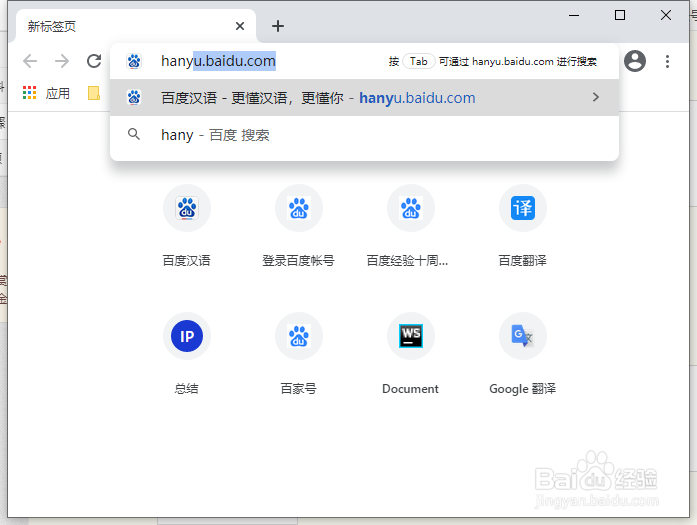Open a new tab with plus button

pos(278,26)
